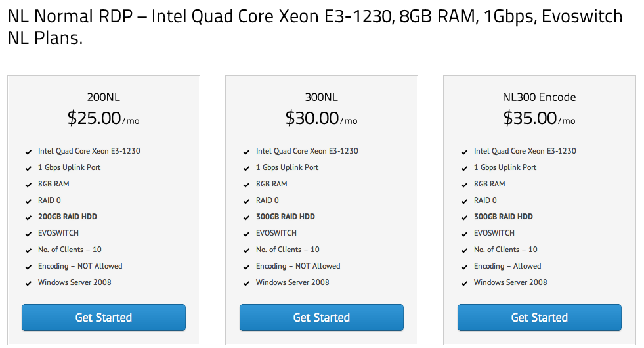Click checkmark next to Encoding – Allowed

click(464, 267)
